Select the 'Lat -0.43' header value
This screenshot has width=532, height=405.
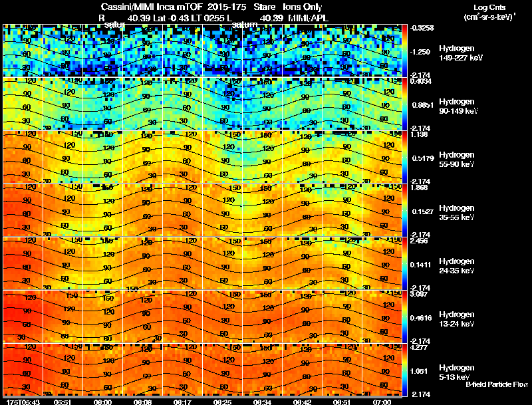pos(171,19)
